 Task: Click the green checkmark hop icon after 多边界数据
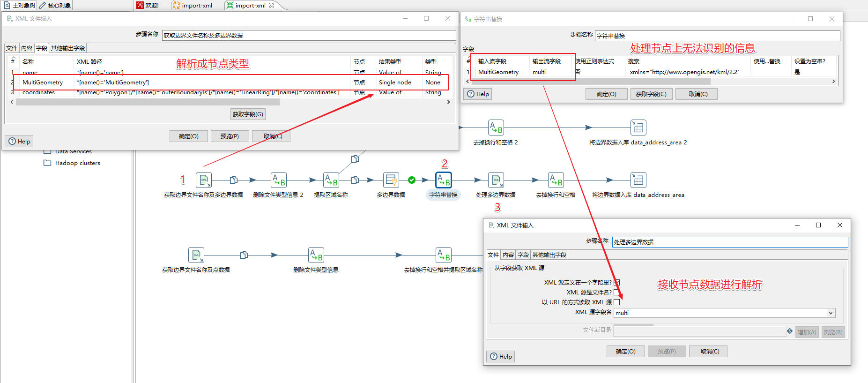412,180
